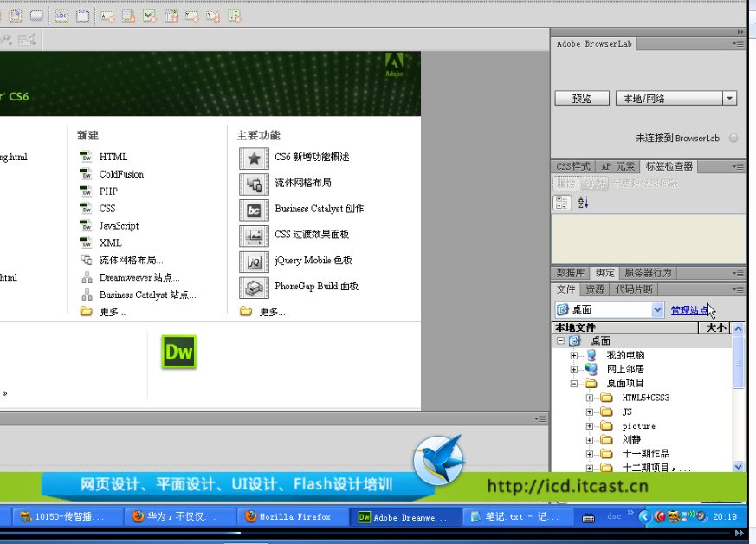Show hidden system tray icons arrow
Viewport: 756px width, 544px height.
click(644, 517)
